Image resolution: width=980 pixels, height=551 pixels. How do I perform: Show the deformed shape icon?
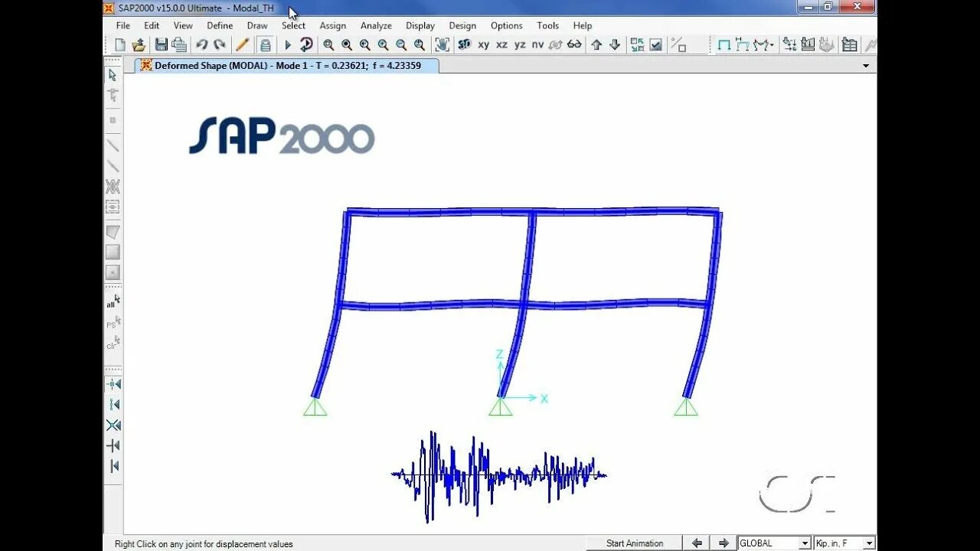(742, 45)
